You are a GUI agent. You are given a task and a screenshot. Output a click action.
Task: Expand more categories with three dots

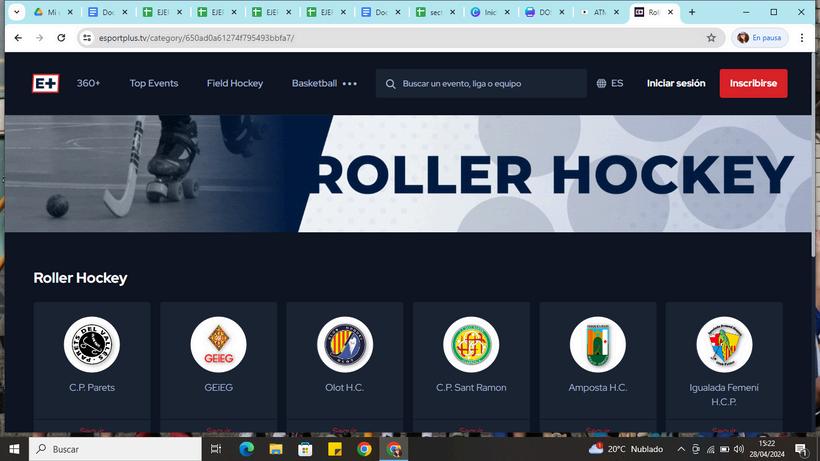pyautogui.click(x=349, y=84)
